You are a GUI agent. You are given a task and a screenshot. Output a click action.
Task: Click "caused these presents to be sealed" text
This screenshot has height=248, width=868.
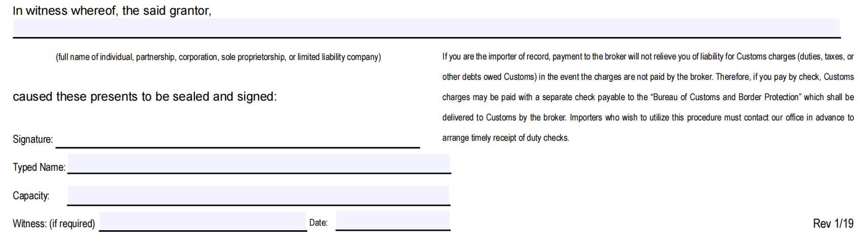pos(145,97)
